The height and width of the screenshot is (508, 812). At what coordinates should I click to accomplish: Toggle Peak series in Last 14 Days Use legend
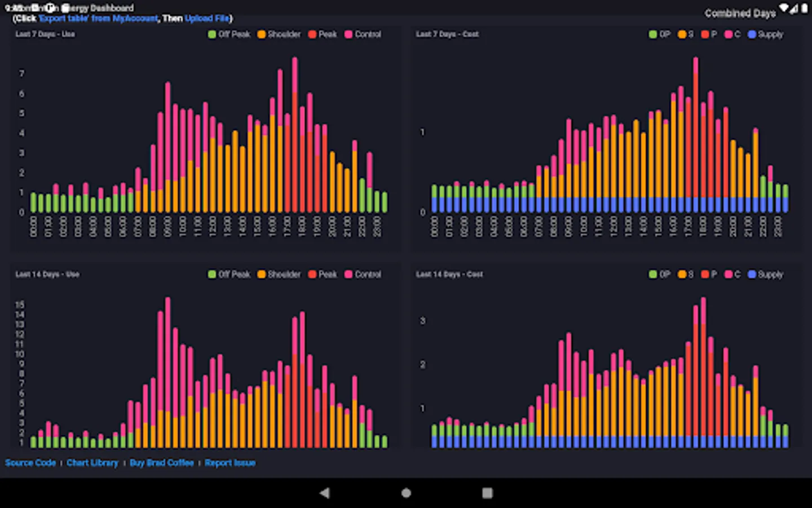(323, 274)
